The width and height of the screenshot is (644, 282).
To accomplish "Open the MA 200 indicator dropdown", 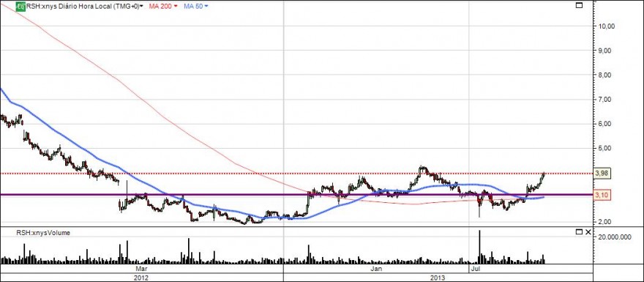I will [162, 6].
